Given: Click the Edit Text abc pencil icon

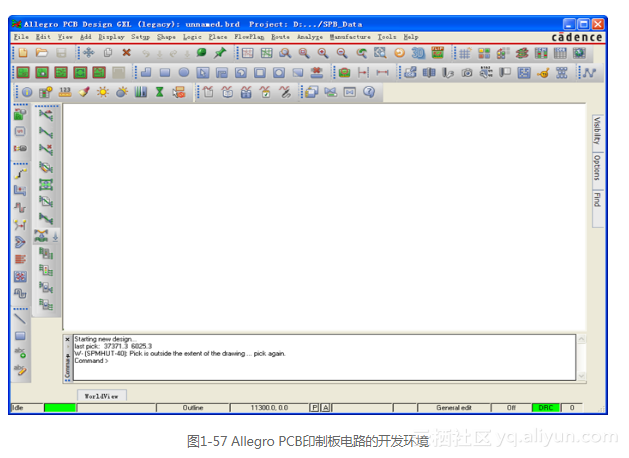Looking at the screenshot, I should tap(20, 369).
